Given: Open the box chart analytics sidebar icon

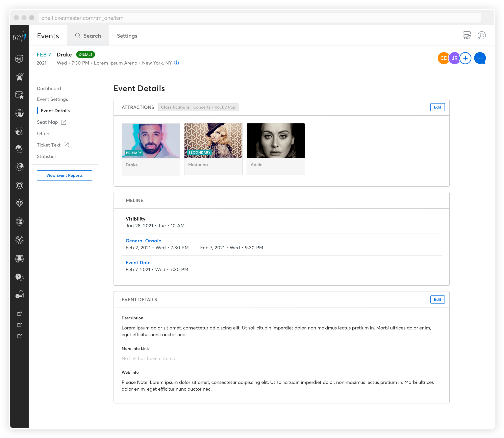Looking at the screenshot, I should pos(19,59).
